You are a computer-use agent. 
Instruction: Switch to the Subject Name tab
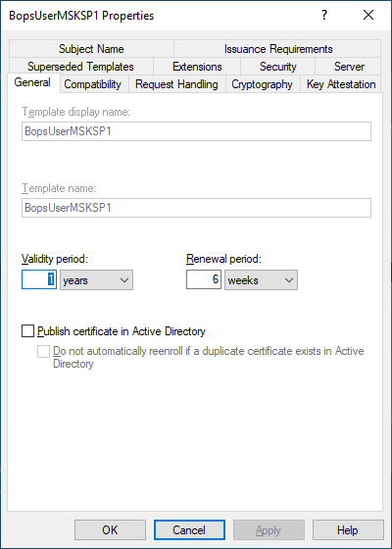91,49
